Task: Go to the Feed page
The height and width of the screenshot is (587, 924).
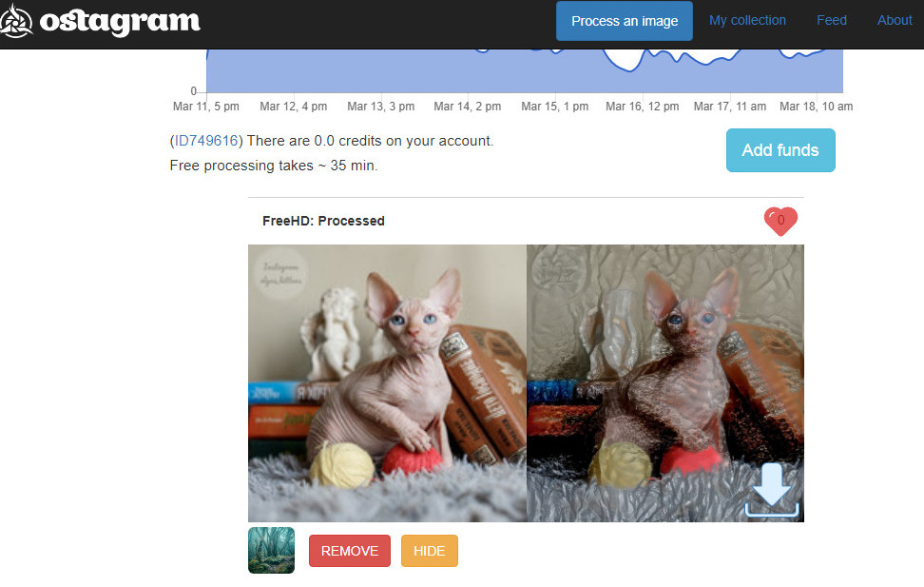Action: click(832, 21)
